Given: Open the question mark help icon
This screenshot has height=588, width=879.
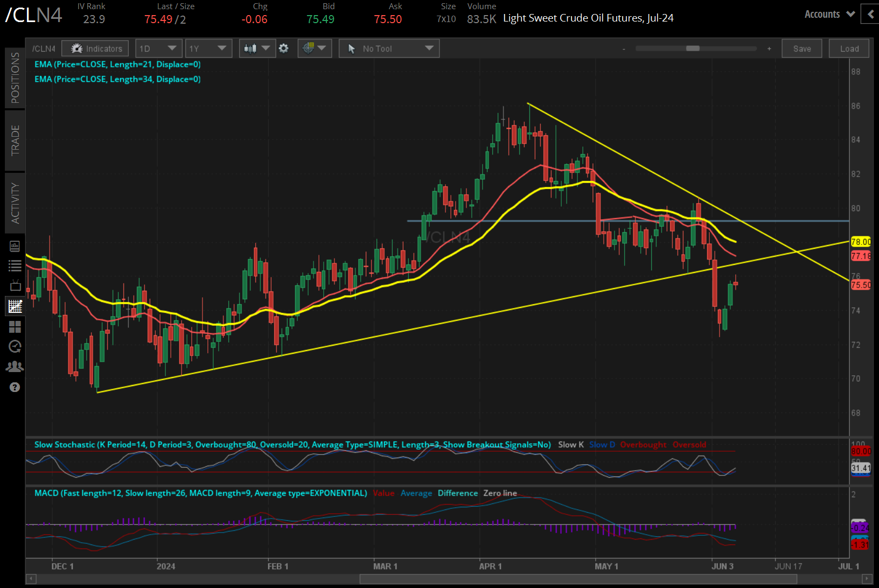Looking at the screenshot, I should click(x=15, y=387).
